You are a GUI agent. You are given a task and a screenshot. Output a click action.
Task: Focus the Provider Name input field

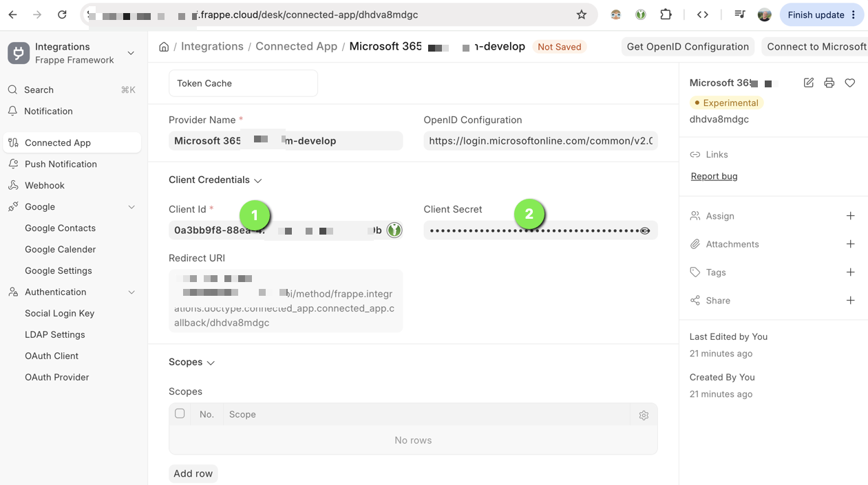click(286, 141)
